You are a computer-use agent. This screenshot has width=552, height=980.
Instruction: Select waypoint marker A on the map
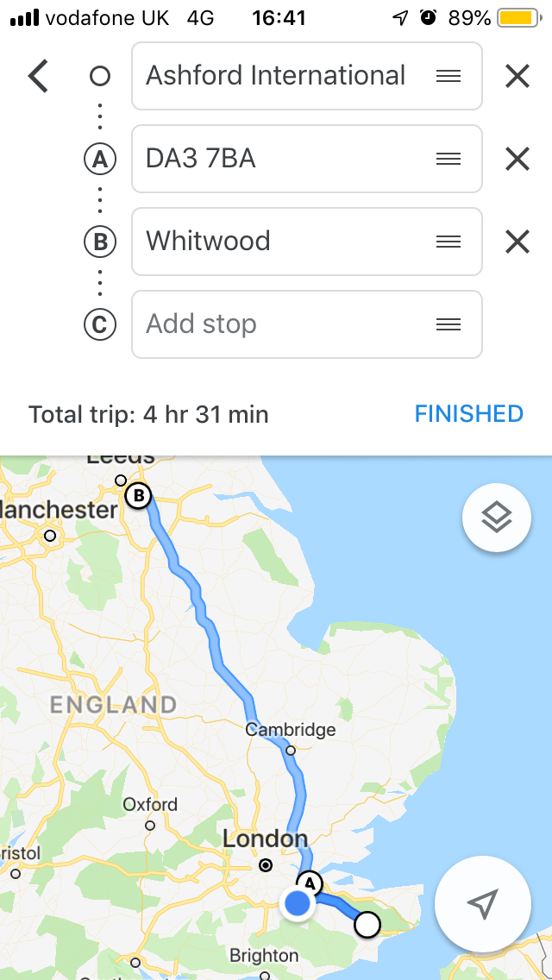(310, 883)
